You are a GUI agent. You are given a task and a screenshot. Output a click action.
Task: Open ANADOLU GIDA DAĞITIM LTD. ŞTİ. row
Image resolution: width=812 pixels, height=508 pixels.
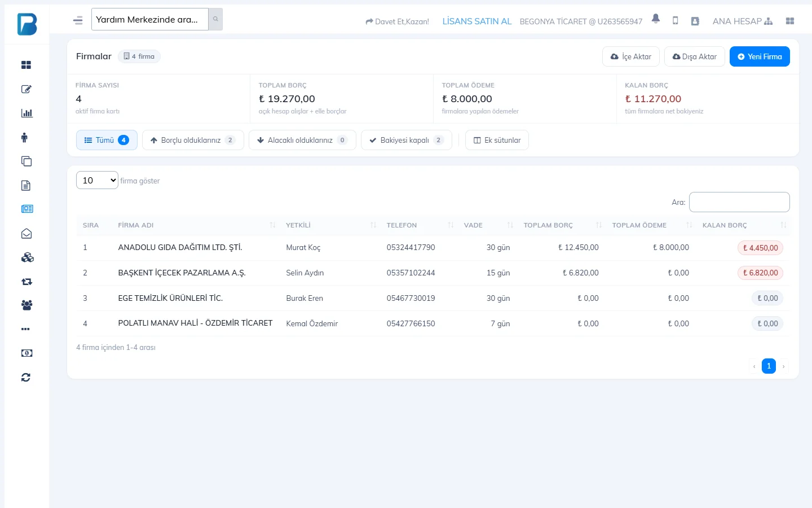point(433,247)
